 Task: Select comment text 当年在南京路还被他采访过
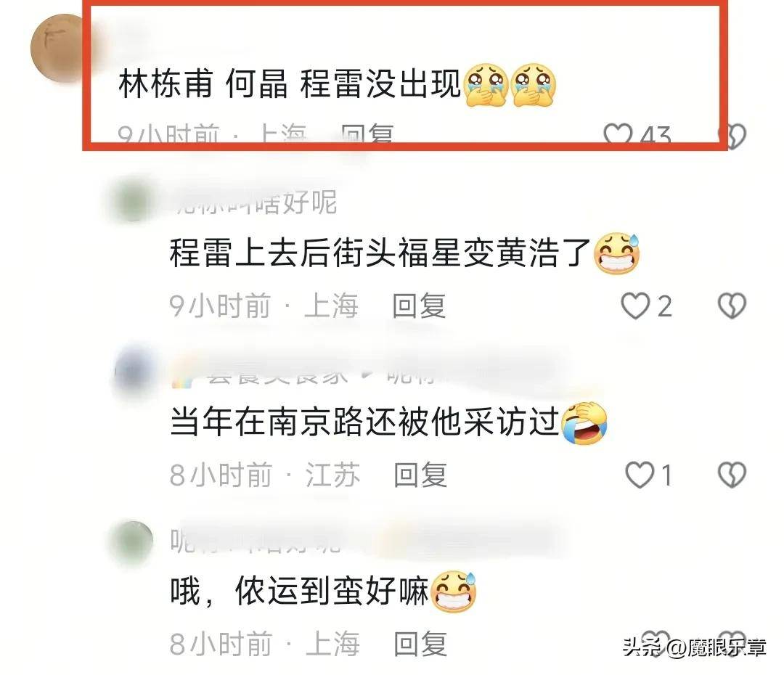coord(364,422)
